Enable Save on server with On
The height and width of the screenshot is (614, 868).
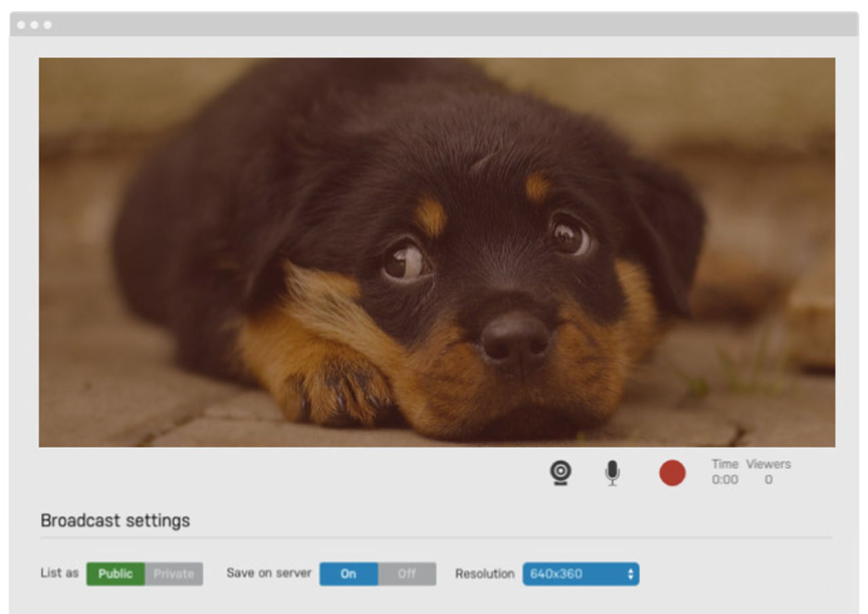(349, 574)
